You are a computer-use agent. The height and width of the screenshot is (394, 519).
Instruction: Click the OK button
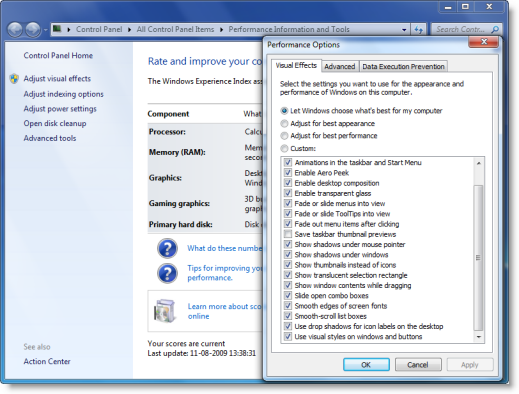[366, 365]
